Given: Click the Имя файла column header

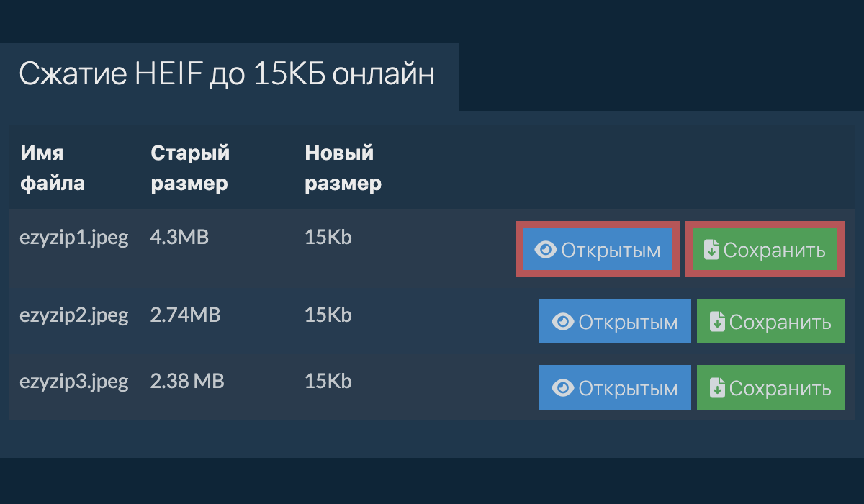Looking at the screenshot, I should click(52, 168).
